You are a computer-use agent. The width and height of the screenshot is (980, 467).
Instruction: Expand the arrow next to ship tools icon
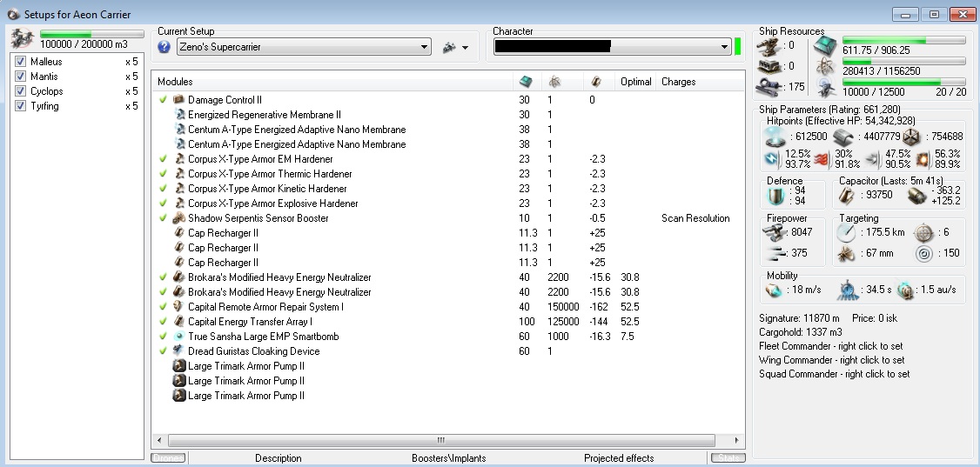tap(465, 48)
